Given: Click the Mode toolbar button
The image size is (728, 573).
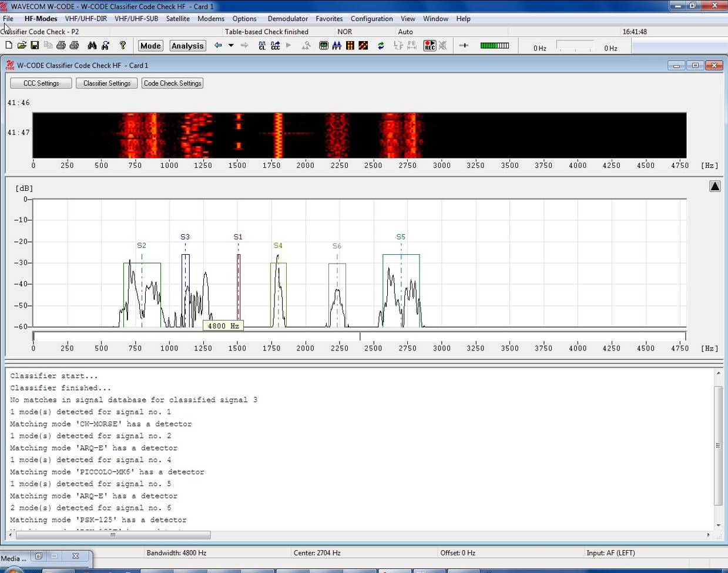Looking at the screenshot, I should (x=150, y=46).
